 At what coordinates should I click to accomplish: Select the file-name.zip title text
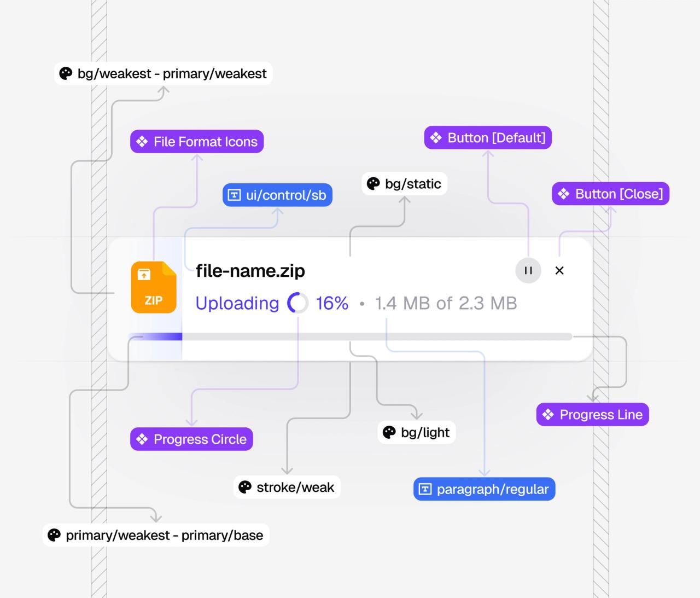pyautogui.click(x=250, y=270)
